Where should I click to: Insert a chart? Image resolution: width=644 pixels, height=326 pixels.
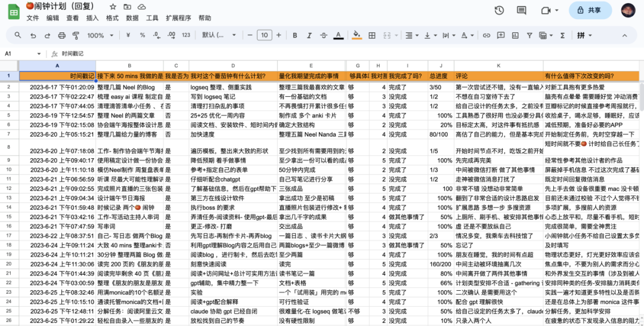[515, 35]
